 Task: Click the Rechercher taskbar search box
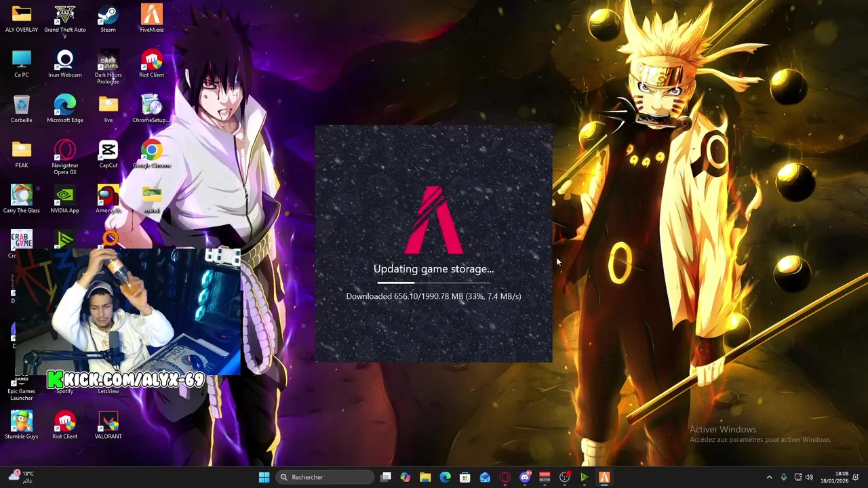click(x=326, y=477)
